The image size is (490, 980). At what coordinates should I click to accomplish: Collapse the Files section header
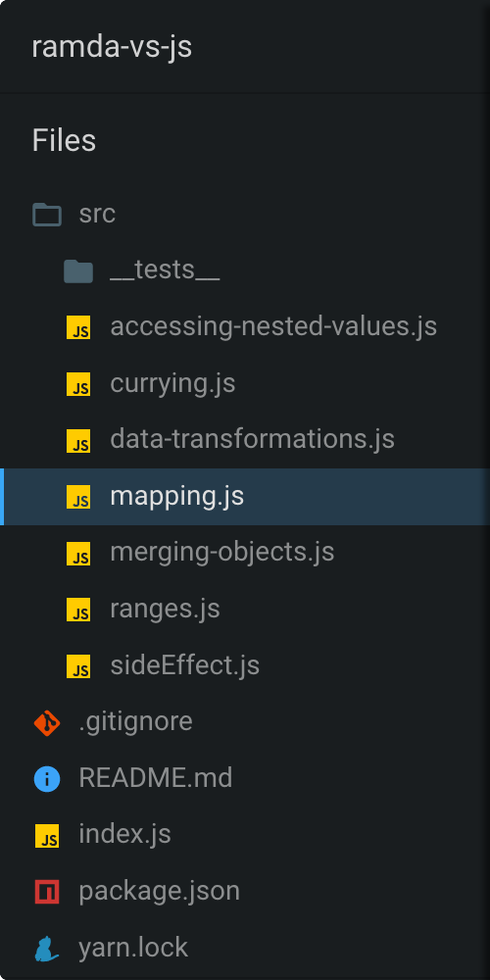coord(64,140)
